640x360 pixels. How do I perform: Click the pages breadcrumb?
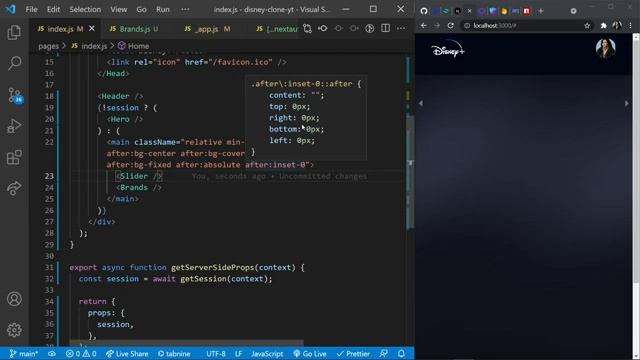point(49,46)
